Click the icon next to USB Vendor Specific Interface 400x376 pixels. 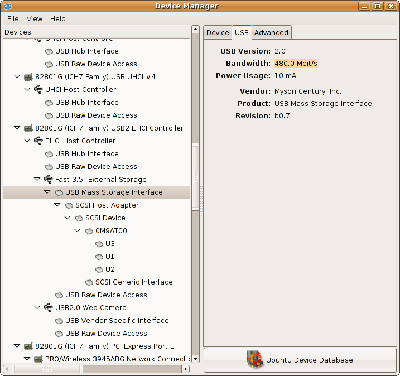click(x=59, y=321)
